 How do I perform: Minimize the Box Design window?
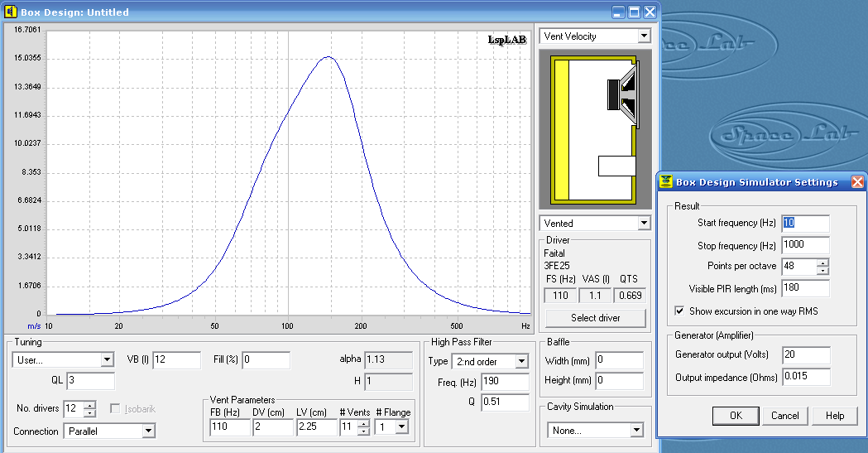pos(618,12)
